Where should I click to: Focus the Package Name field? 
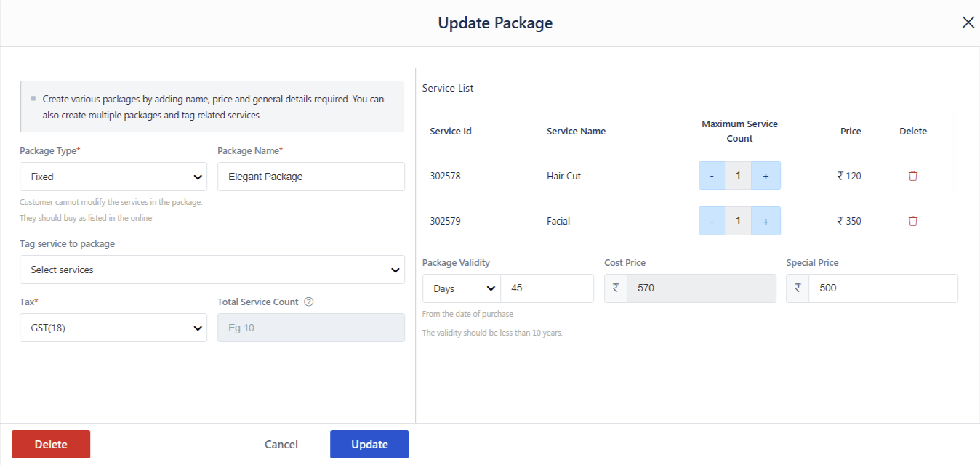tap(311, 177)
